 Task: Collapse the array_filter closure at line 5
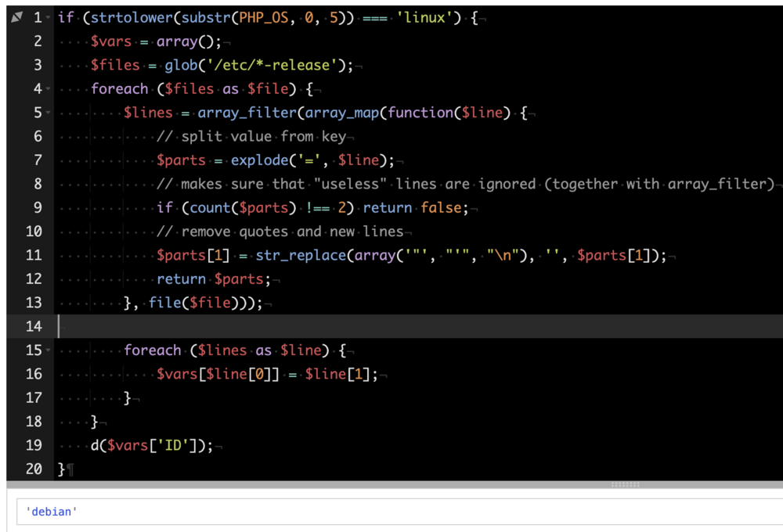(x=49, y=113)
